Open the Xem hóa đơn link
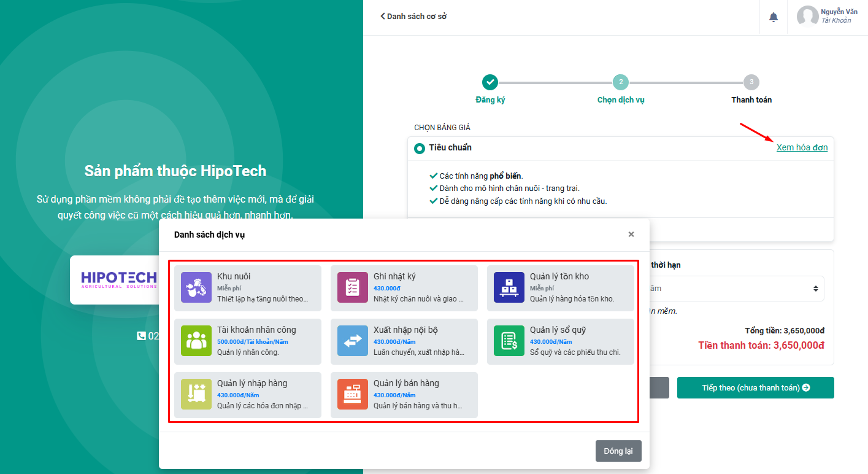The width and height of the screenshot is (868, 474). (x=802, y=147)
